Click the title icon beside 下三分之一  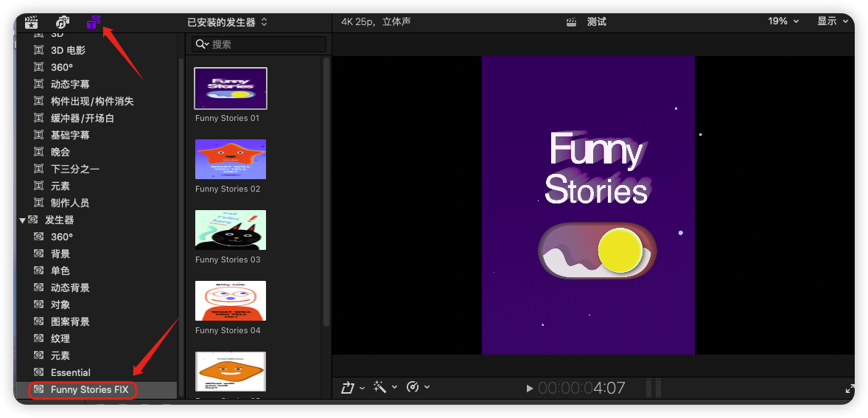[38, 169]
